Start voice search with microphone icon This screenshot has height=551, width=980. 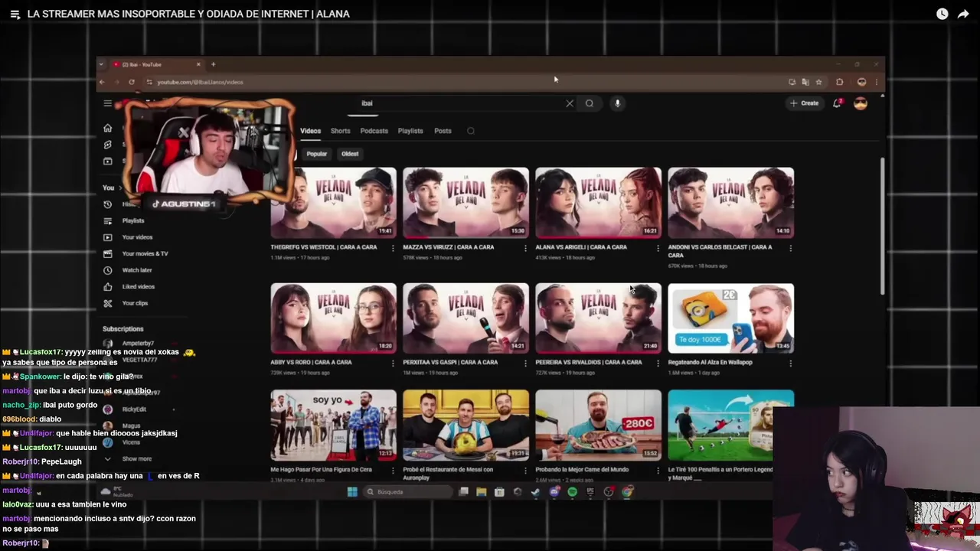617,103
